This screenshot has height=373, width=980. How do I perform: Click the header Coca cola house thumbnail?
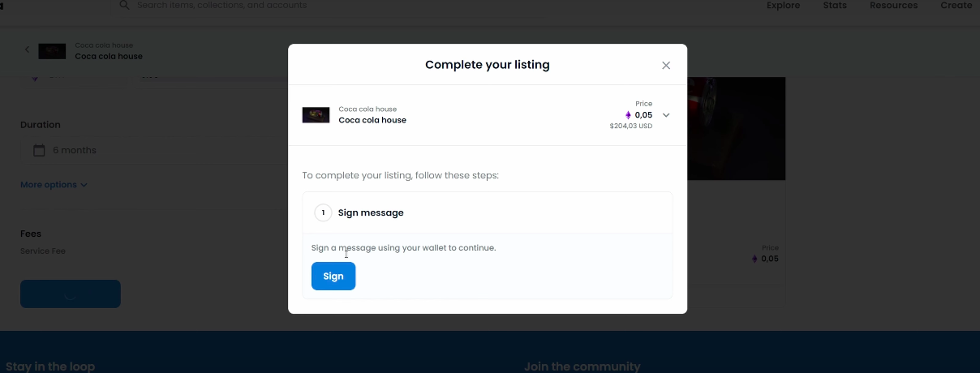pos(52,51)
